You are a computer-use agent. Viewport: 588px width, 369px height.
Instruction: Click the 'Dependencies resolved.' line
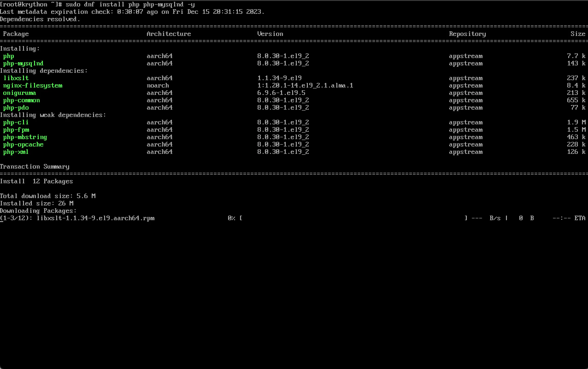pyautogui.click(x=40, y=19)
